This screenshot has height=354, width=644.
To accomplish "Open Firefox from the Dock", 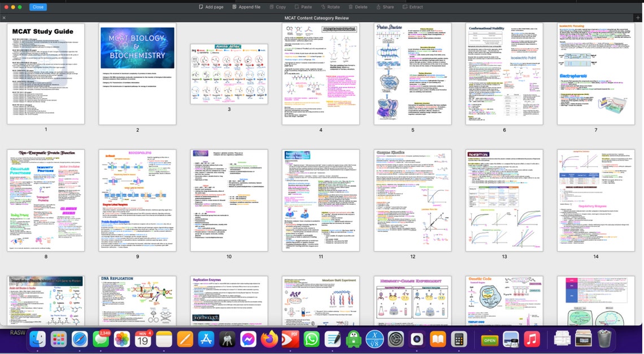I will (x=269, y=340).
